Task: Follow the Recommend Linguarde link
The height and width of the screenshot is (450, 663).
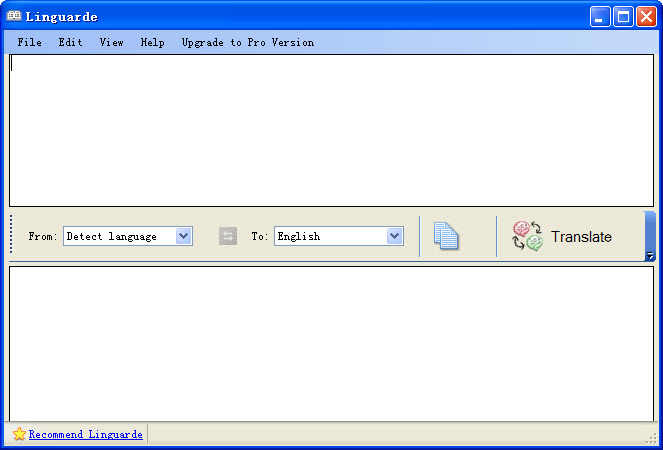Action: coord(85,434)
